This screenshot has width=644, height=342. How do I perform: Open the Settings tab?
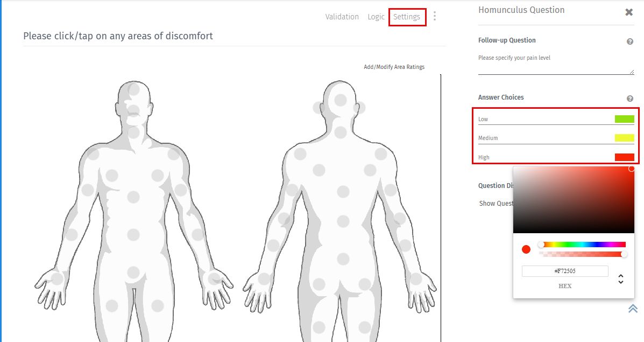coord(407,17)
